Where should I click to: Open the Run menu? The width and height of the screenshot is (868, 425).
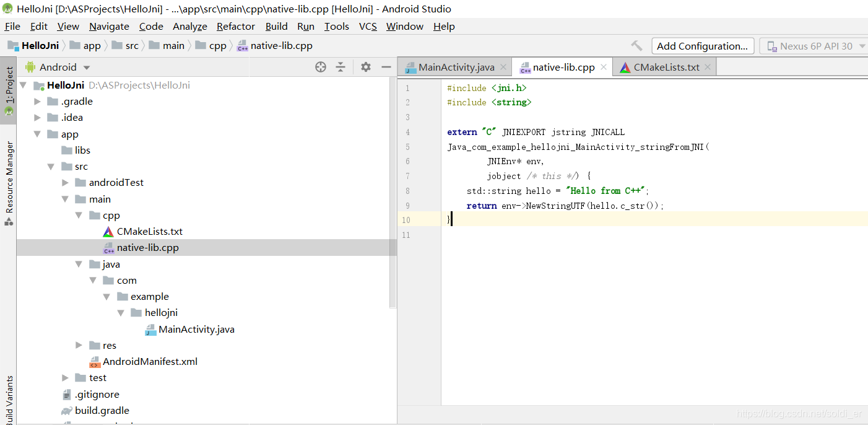[306, 26]
